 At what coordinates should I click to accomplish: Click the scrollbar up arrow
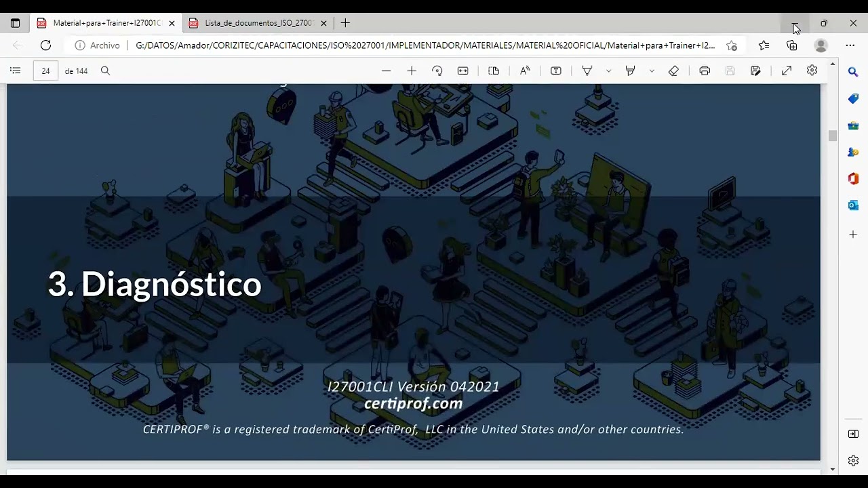pos(832,64)
